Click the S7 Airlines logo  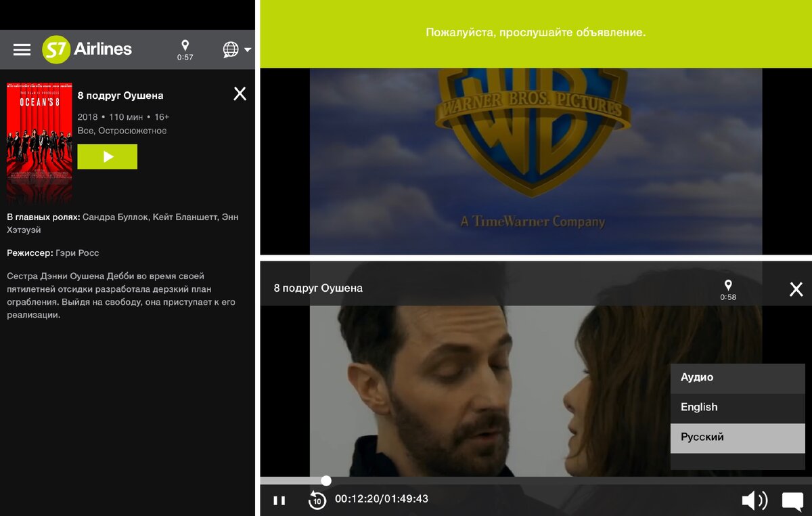[87, 49]
